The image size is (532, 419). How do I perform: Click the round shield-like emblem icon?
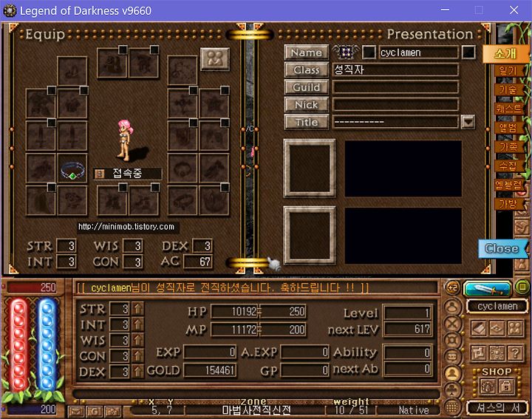click(452, 340)
